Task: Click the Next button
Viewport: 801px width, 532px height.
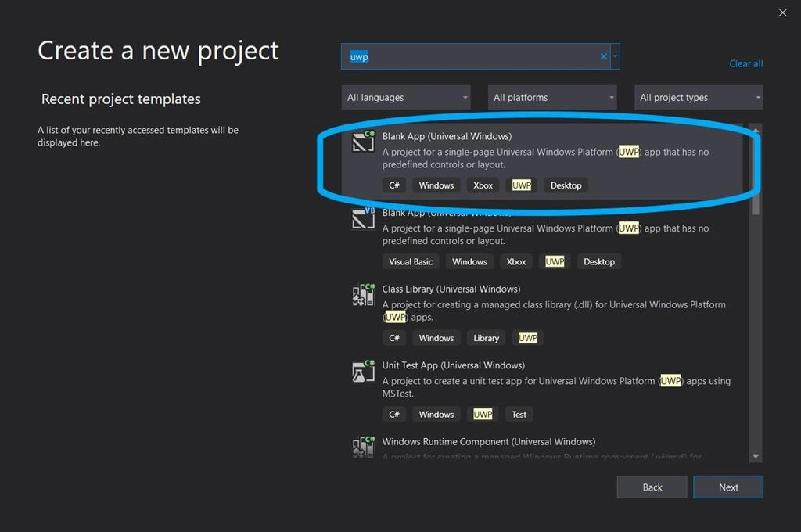Action: (728, 487)
